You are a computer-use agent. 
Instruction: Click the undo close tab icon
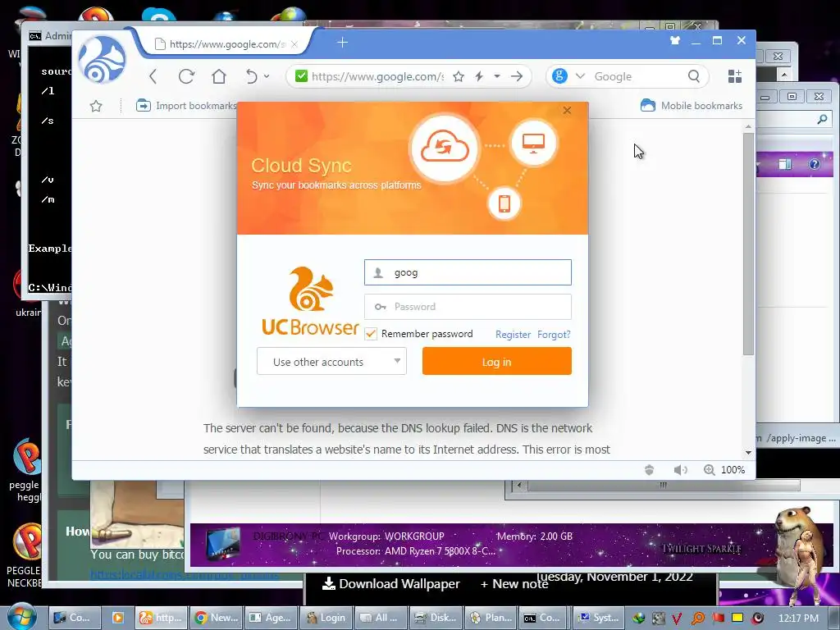[x=251, y=76]
